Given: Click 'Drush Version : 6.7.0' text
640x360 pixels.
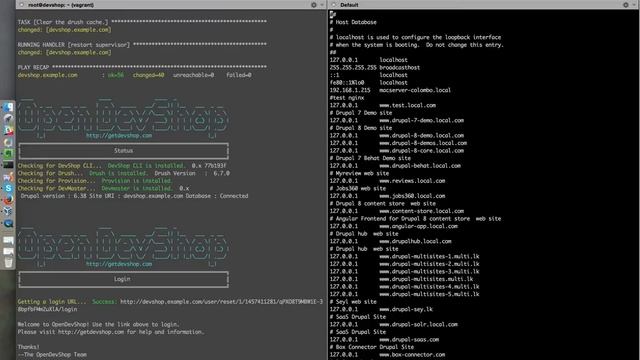Looking at the screenshot, I should tap(192, 173).
